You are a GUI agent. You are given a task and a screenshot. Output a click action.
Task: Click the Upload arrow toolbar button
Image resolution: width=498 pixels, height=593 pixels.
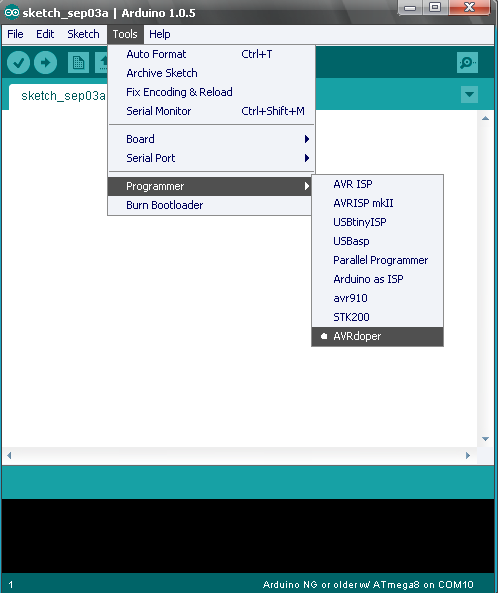[45, 62]
